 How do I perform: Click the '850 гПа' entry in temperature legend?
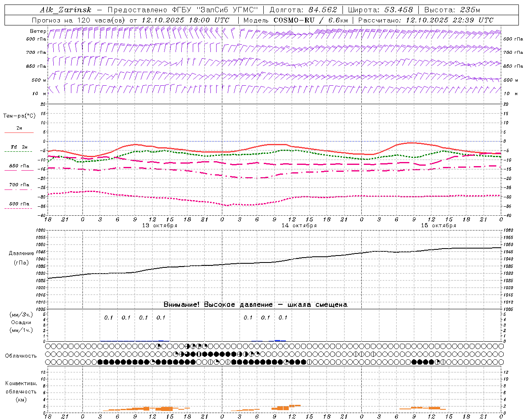coord(19,166)
